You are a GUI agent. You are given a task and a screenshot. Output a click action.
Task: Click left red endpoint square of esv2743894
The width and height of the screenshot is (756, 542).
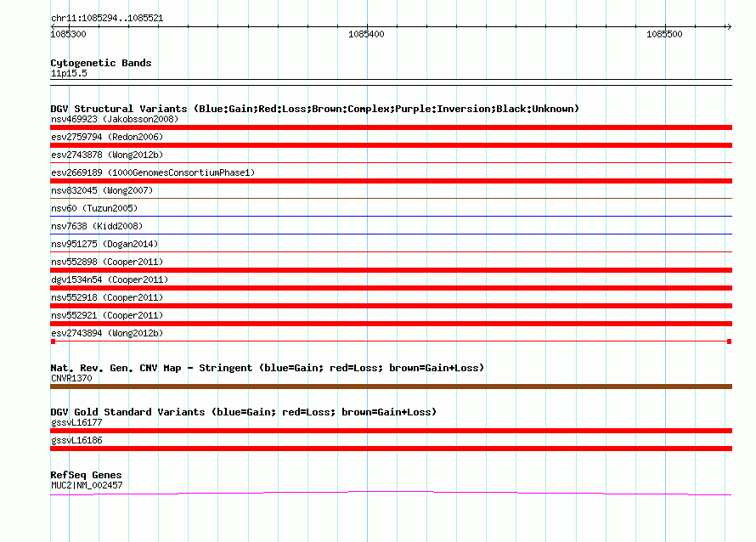pos(53,342)
